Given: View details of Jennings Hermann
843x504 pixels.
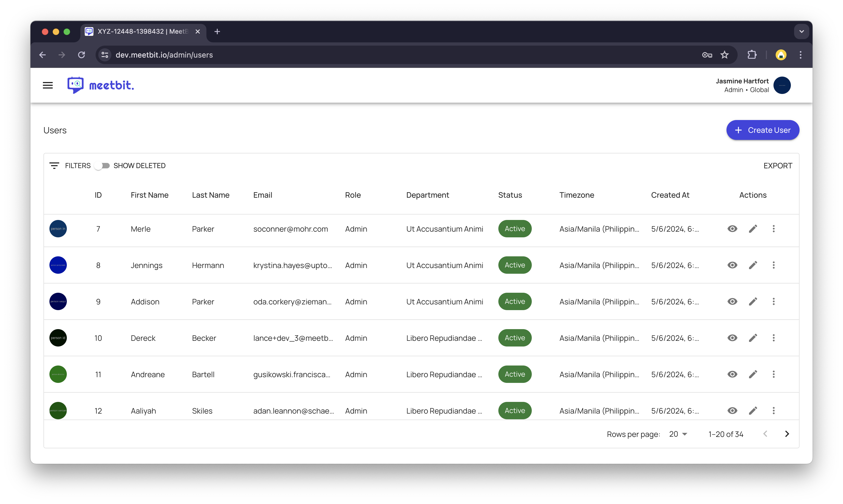Looking at the screenshot, I should point(732,265).
